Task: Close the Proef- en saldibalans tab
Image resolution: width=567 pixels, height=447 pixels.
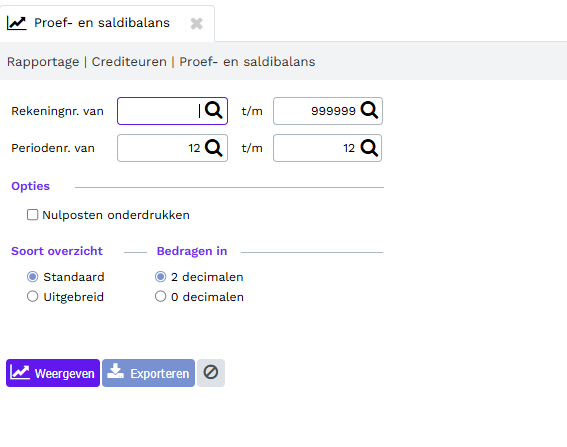Action: pos(197,24)
